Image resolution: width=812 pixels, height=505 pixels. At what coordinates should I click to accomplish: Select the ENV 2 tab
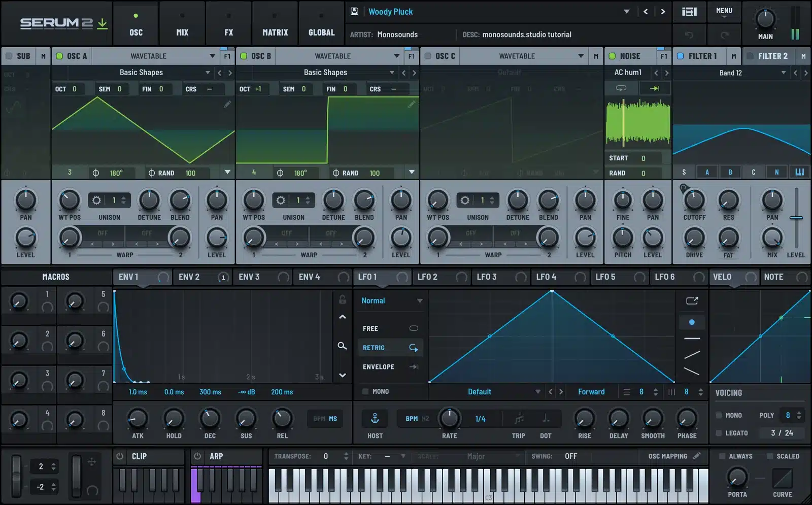(x=202, y=277)
